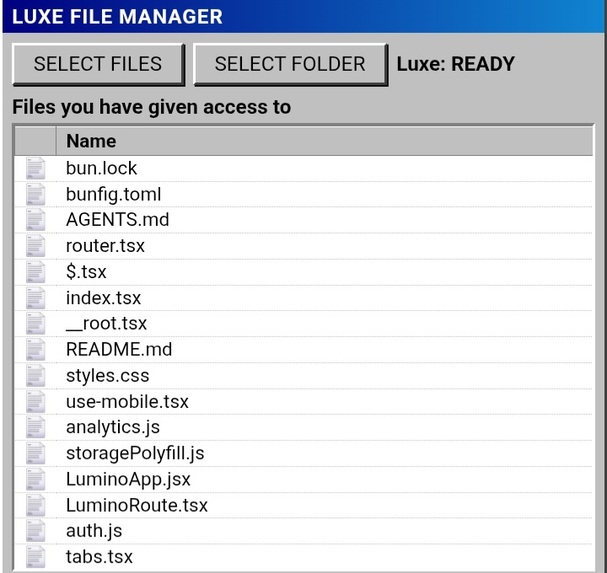607x573 pixels.
Task: Click the 'Files you have given access to' heading
Action: [152, 107]
